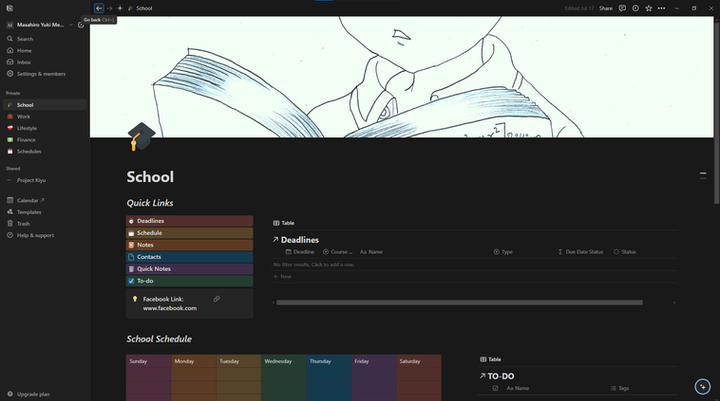Click the Deadlines table horizontal scrollbar

click(459, 303)
